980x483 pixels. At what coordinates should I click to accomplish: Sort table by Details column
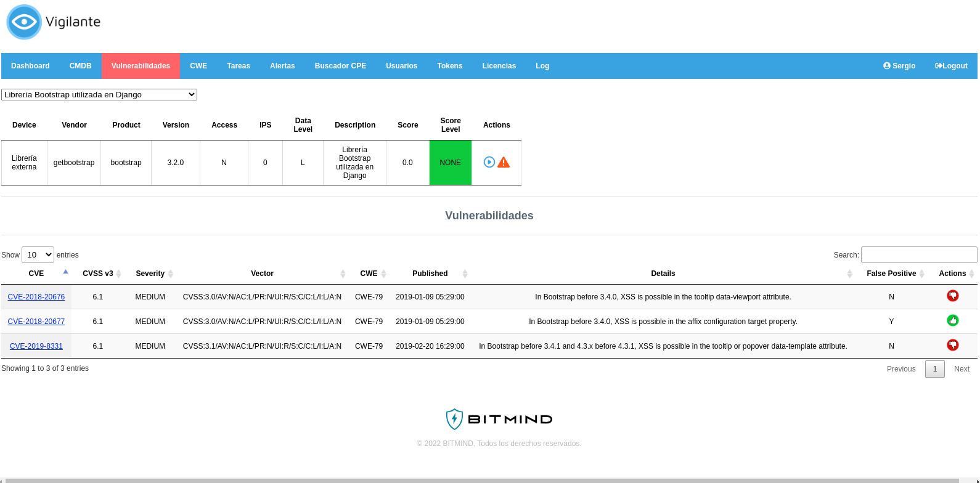pyautogui.click(x=663, y=274)
